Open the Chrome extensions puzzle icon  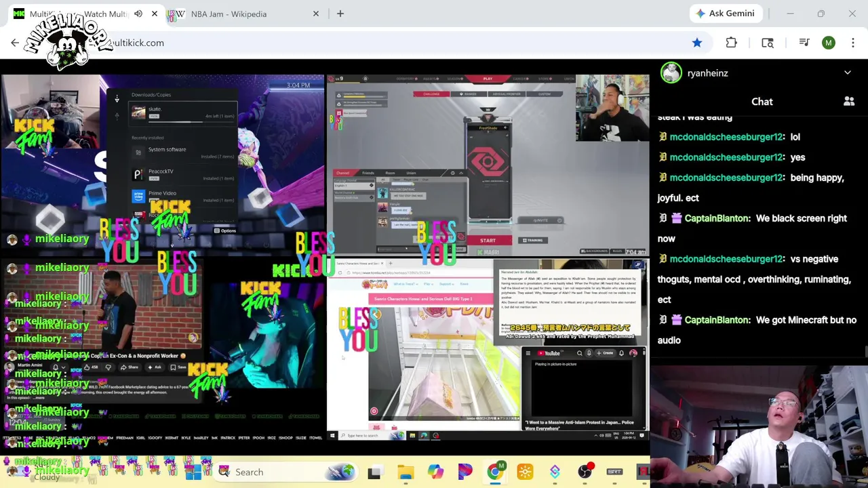[731, 43]
